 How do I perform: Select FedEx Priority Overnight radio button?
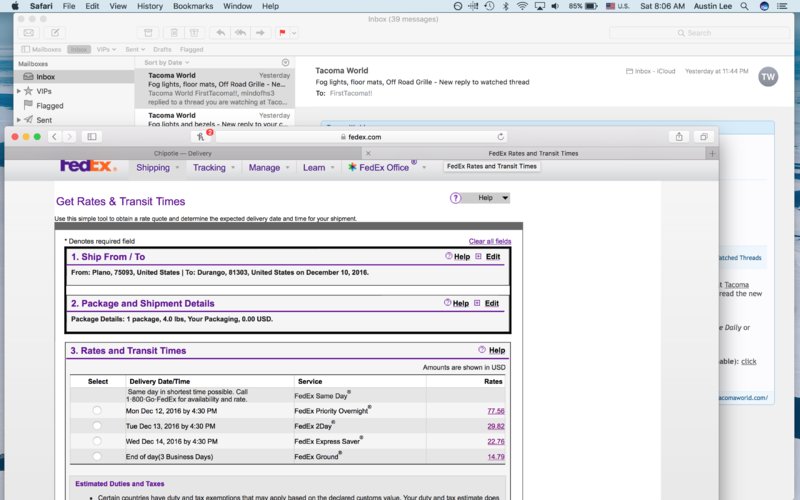[x=97, y=411]
